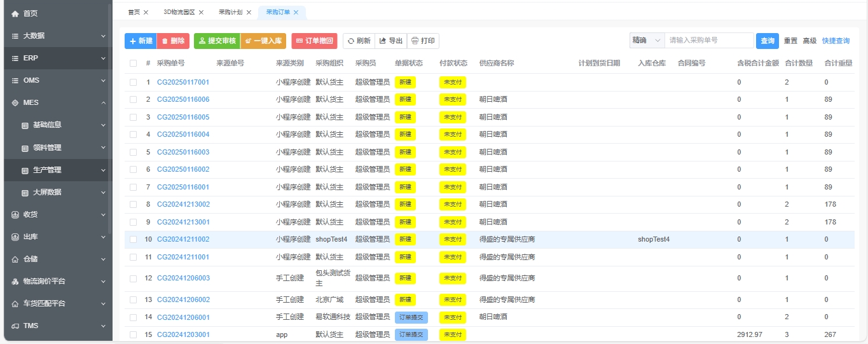Export data using 导出 button

click(390, 41)
